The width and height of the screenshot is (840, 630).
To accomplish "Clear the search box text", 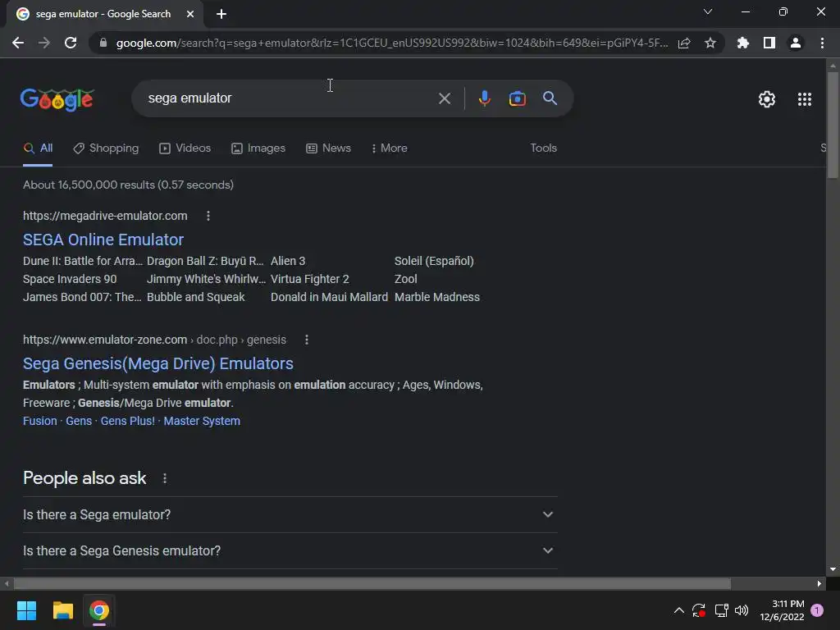I will click(445, 98).
